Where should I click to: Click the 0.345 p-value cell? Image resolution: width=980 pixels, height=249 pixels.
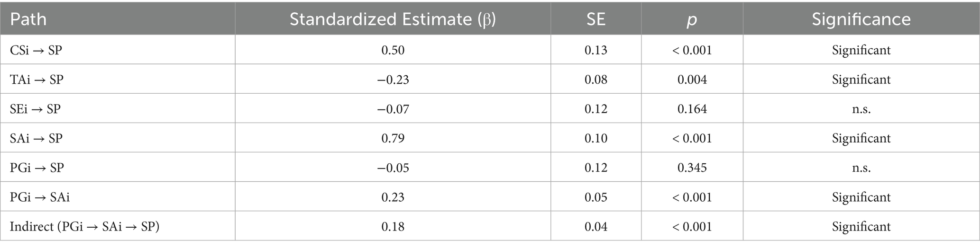point(692,168)
